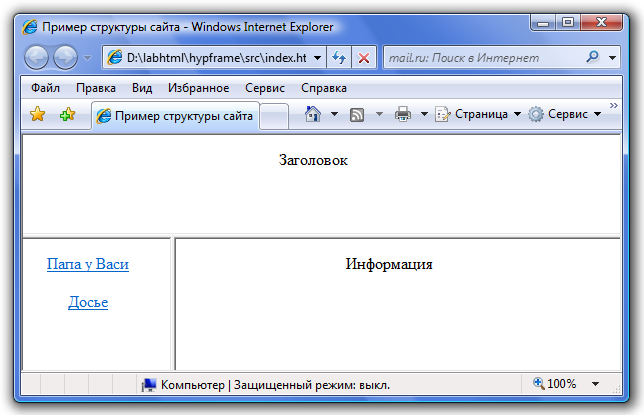This screenshot has height=415, width=644.
Task: Open the Файл menu
Action: 46,88
